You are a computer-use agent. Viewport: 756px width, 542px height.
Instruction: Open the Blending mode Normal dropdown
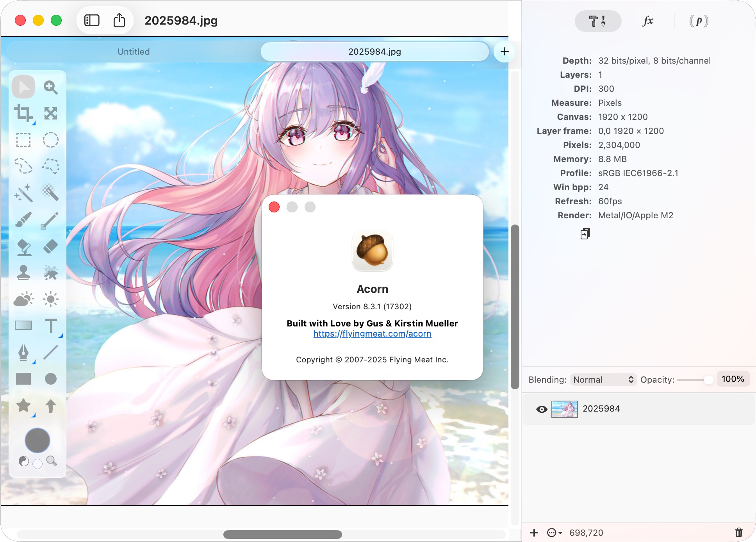[x=603, y=380]
